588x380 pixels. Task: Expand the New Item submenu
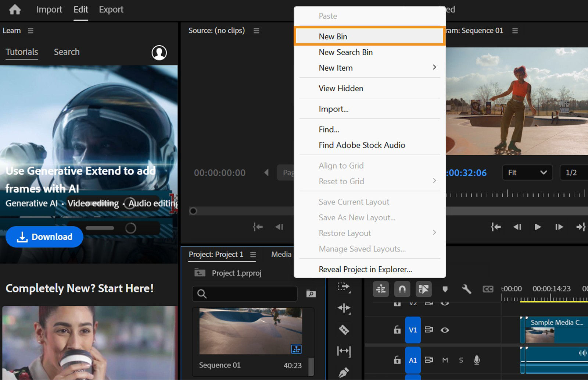pyautogui.click(x=369, y=68)
